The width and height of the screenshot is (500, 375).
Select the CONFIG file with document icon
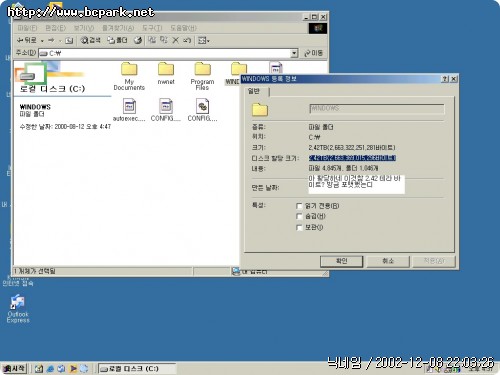click(166, 110)
